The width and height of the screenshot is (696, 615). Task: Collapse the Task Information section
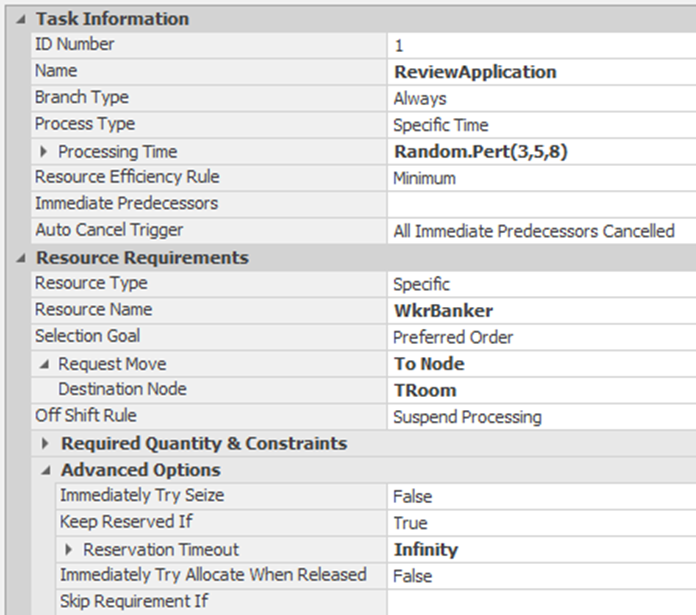coord(20,19)
